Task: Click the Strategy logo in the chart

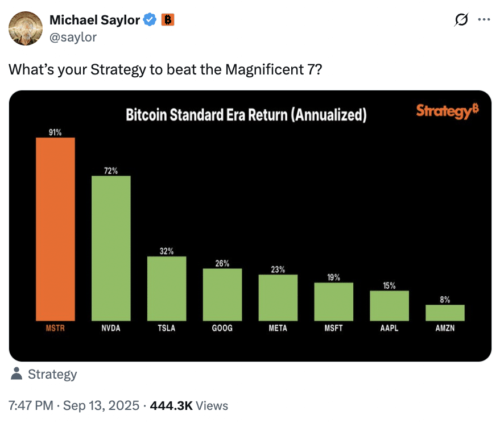Action: coord(447,111)
